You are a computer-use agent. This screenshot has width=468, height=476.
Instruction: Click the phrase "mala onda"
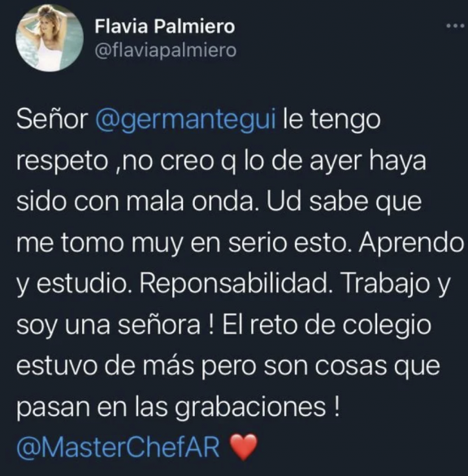pos(190,201)
